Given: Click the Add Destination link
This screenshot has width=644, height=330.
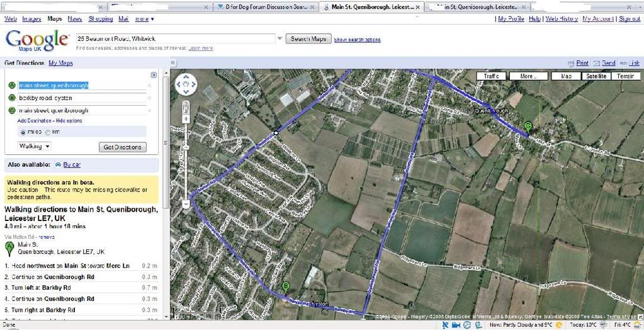Looking at the screenshot, I should point(34,121).
